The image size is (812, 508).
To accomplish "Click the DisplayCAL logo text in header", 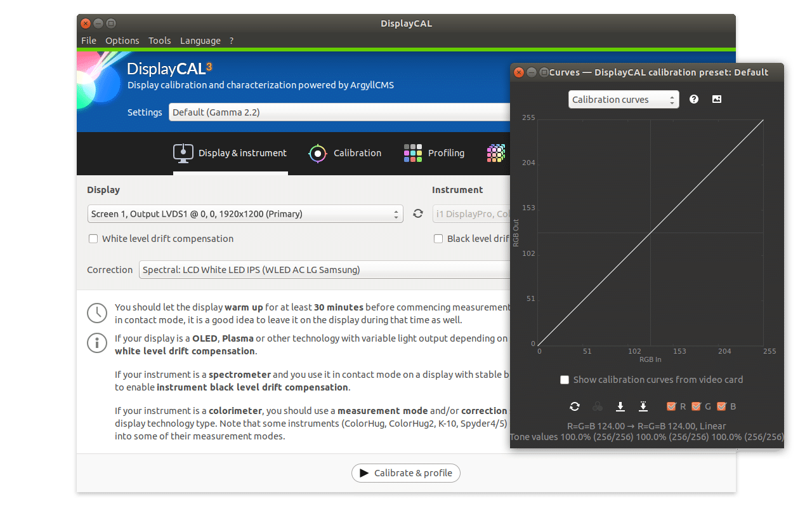I will 169,69.
